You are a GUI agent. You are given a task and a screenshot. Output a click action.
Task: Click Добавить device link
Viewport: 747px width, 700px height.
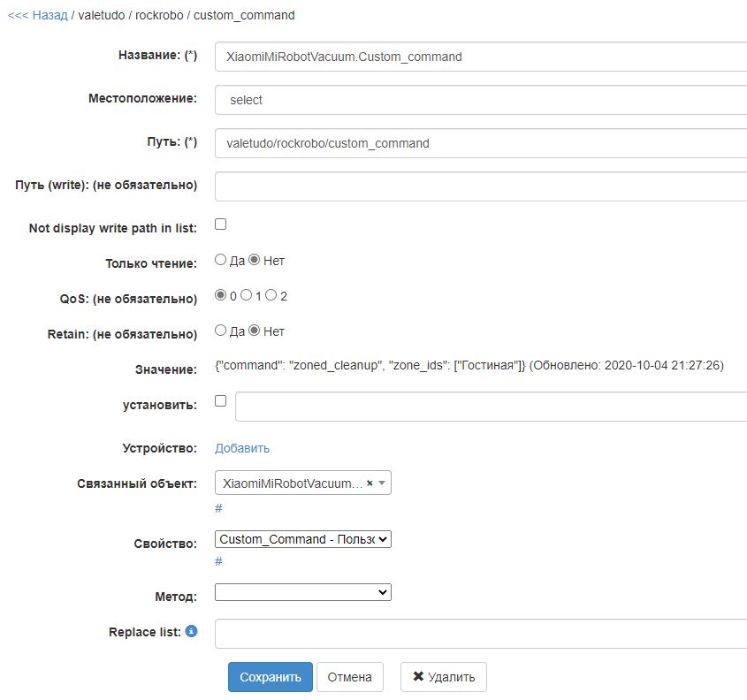pyautogui.click(x=242, y=448)
